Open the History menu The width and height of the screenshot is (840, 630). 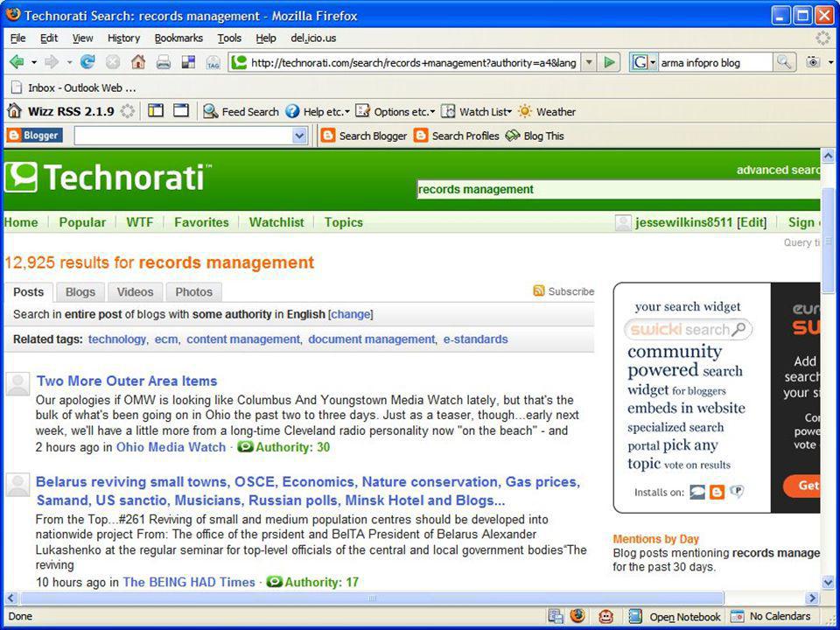tap(123, 38)
